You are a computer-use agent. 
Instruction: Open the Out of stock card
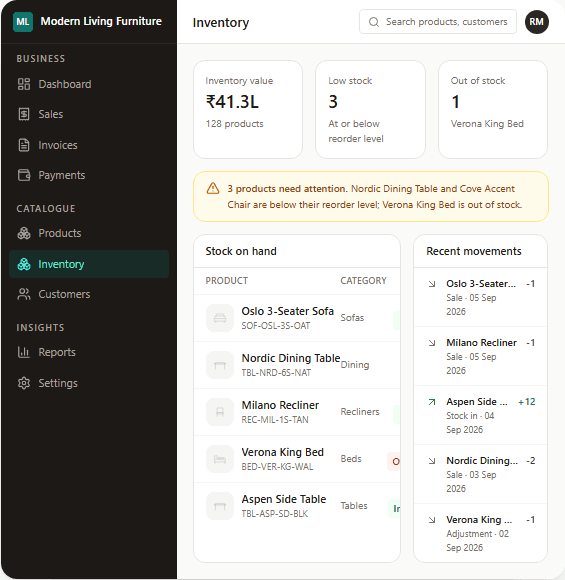(493, 109)
